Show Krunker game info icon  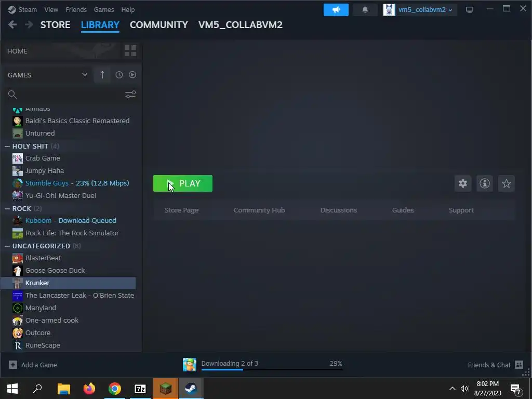pos(485,183)
